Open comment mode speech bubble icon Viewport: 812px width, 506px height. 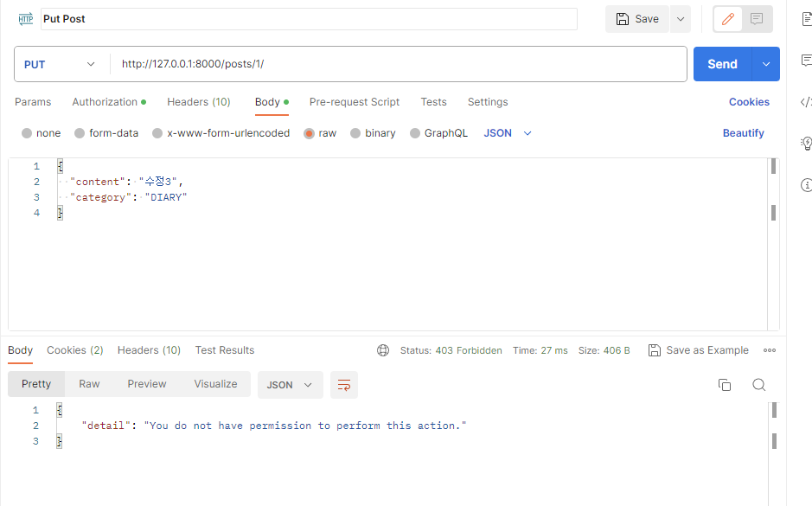(x=757, y=19)
